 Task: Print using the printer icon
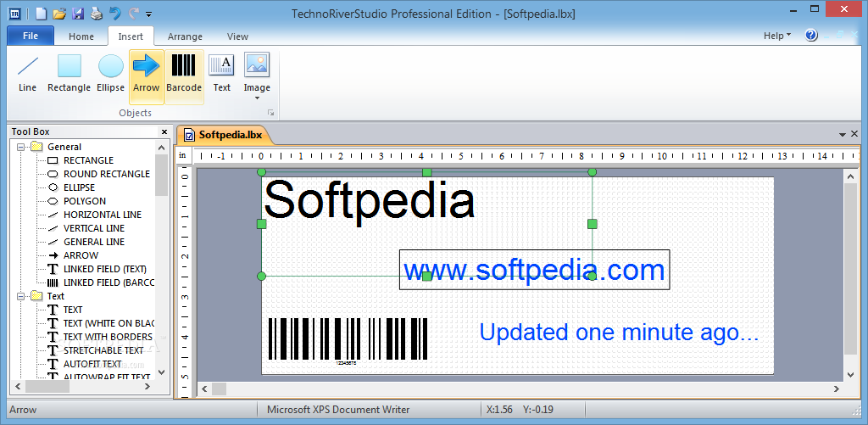pos(97,14)
